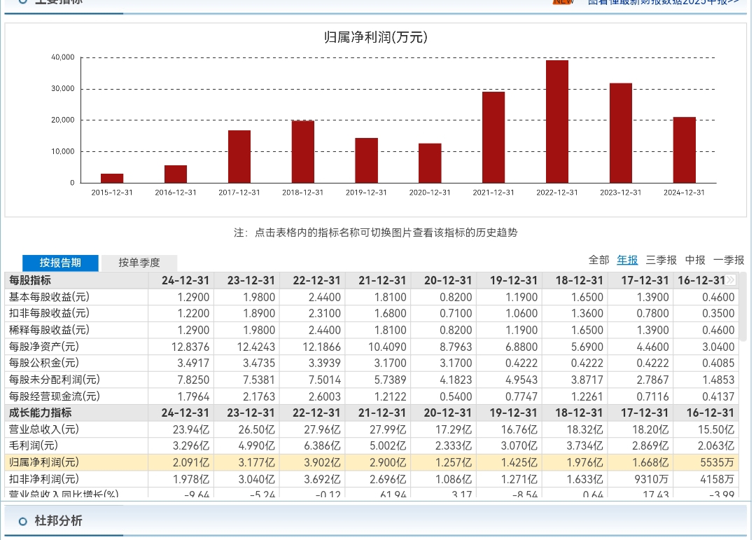
Task: Switch to 按单季度 tab
Action: coord(139,263)
